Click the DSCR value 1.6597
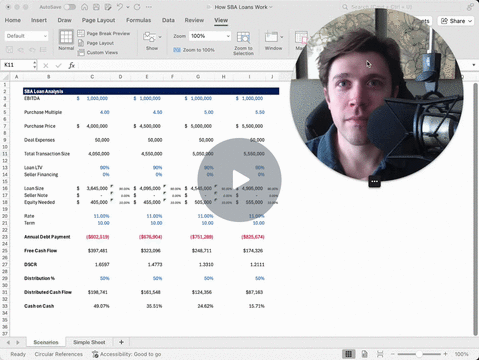479x360 pixels. coord(102,265)
